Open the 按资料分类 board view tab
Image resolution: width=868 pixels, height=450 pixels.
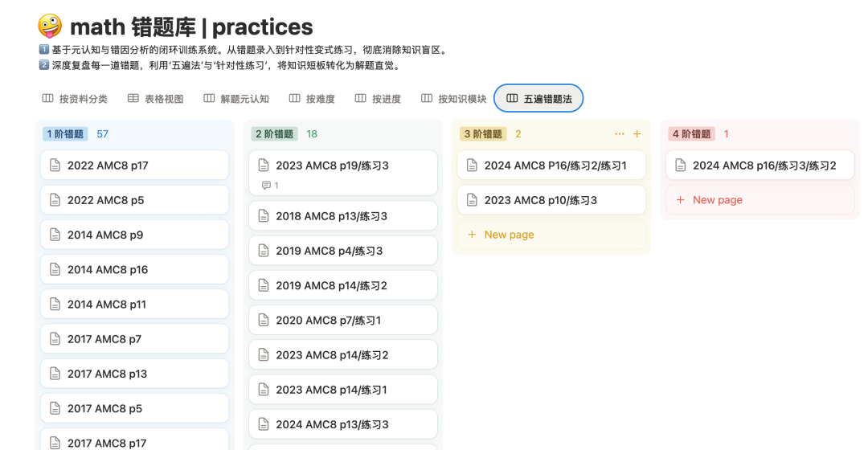[75, 99]
